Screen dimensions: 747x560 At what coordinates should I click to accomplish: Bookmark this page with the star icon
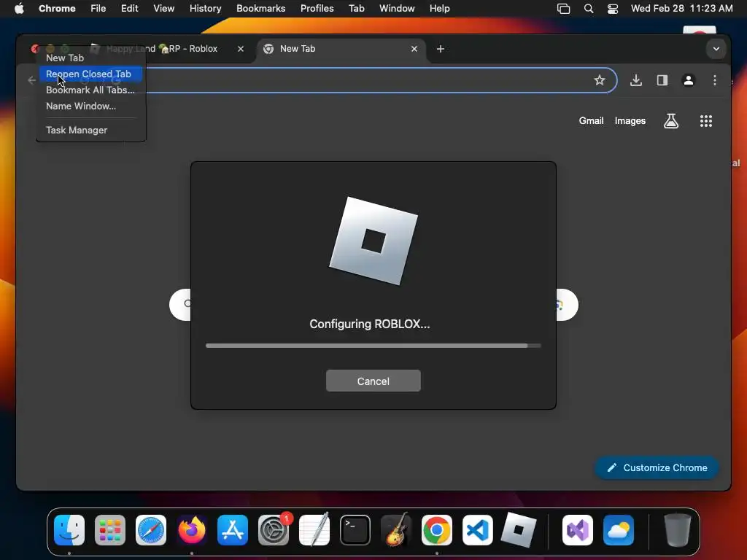[x=600, y=80]
